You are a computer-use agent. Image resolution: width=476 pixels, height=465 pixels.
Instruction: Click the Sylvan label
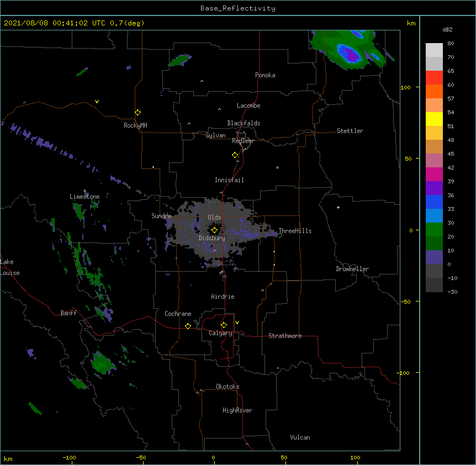(x=215, y=135)
